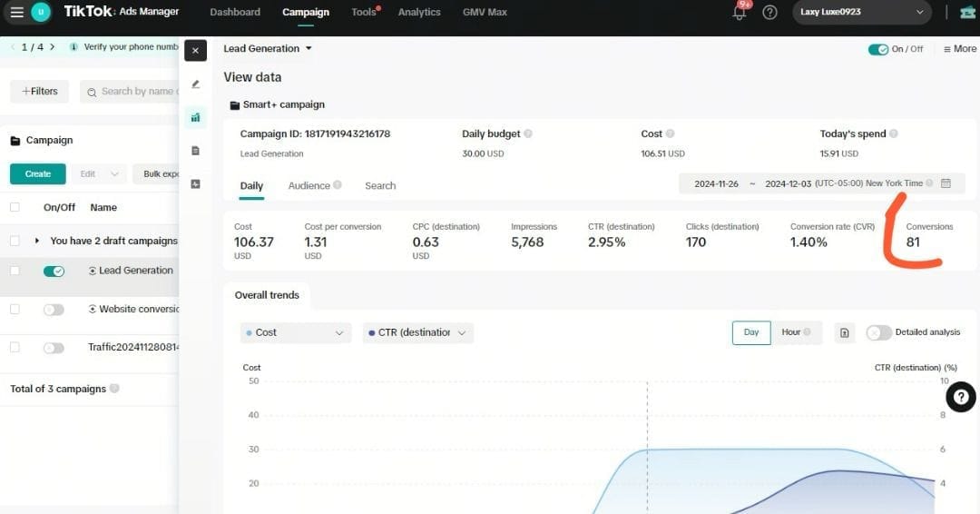Screen dimensions: 980x514
Task: Click the bottom icon in the side rail
Action: click(196, 183)
